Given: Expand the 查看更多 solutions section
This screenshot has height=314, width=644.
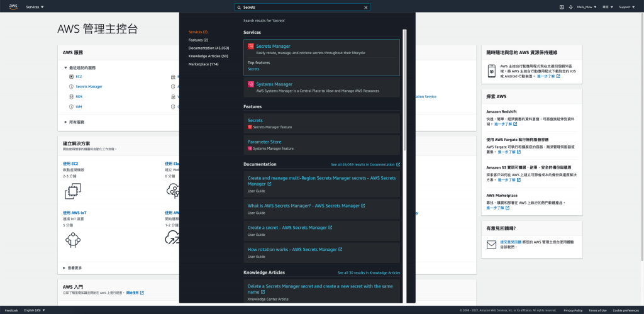Looking at the screenshot, I should 72,268.
